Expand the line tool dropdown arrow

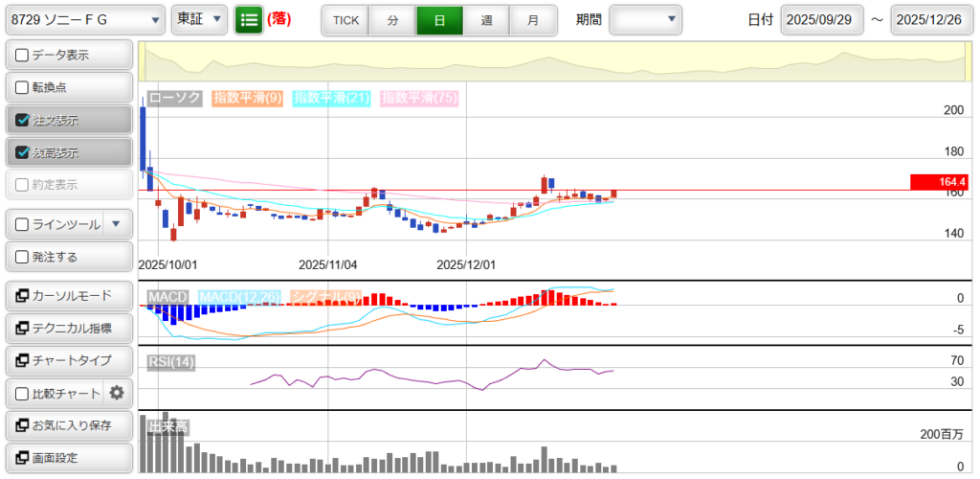pyautogui.click(x=116, y=225)
